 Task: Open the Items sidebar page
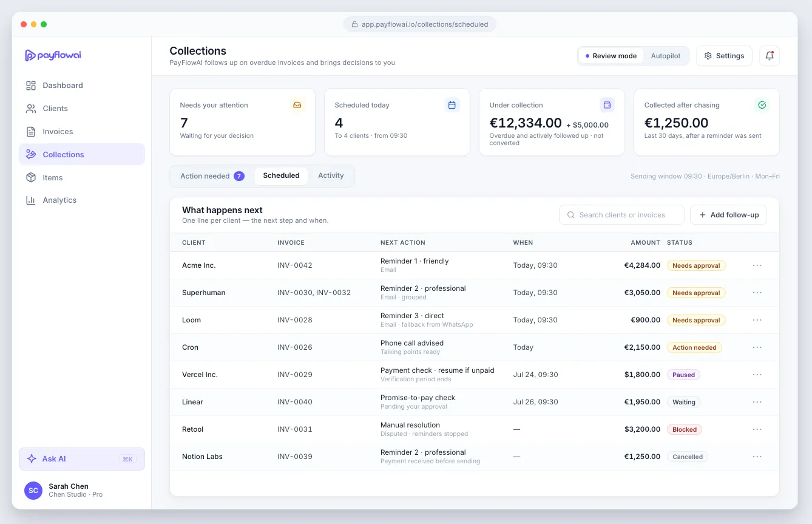click(82, 177)
